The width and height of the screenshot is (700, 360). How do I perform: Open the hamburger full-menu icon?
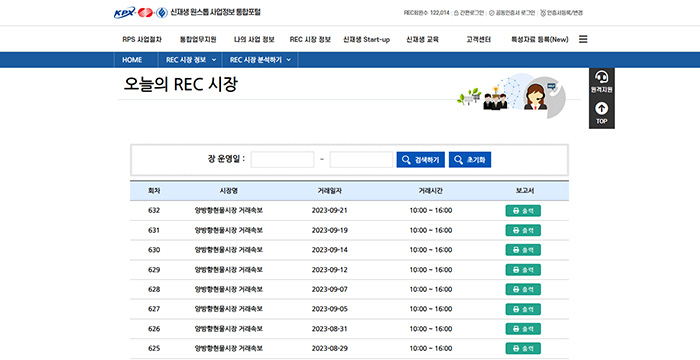click(583, 39)
